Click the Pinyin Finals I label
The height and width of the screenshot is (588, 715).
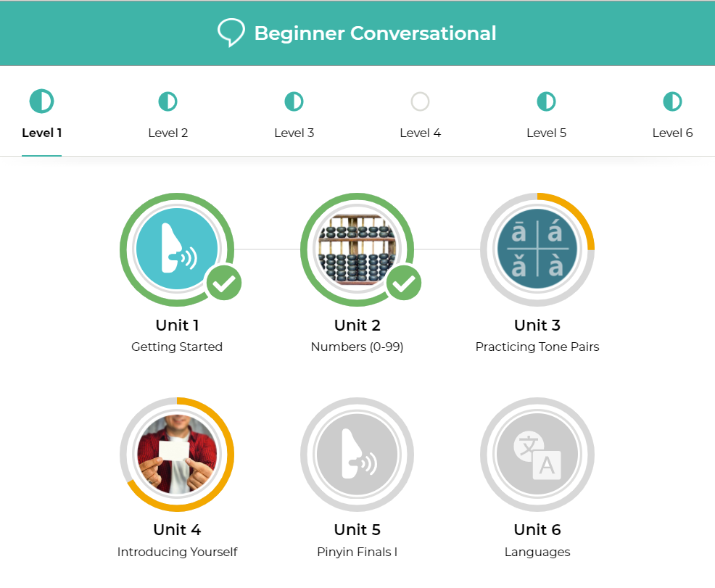coord(357,552)
